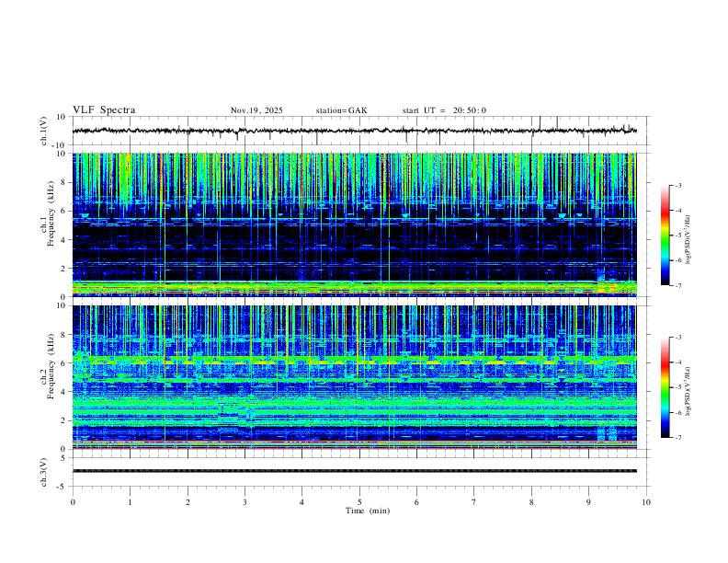Click the log(PSD) label beside ch.1 colorbar
Image resolution: width=728 pixels, height=563 pixels.
point(688,240)
